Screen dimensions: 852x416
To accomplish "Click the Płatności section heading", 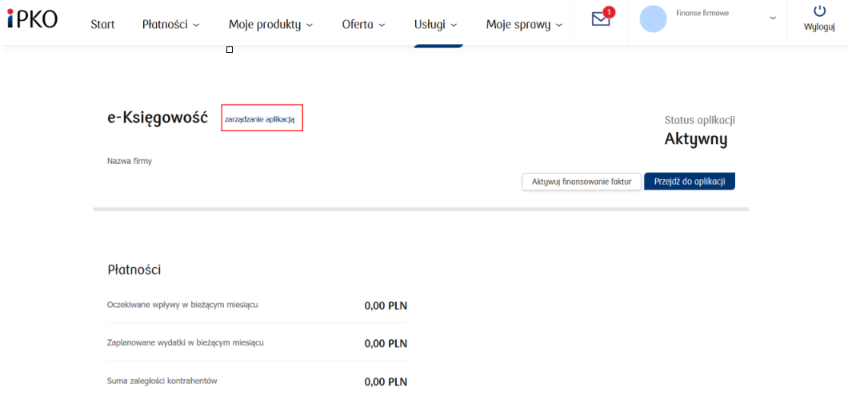I will 134,270.
